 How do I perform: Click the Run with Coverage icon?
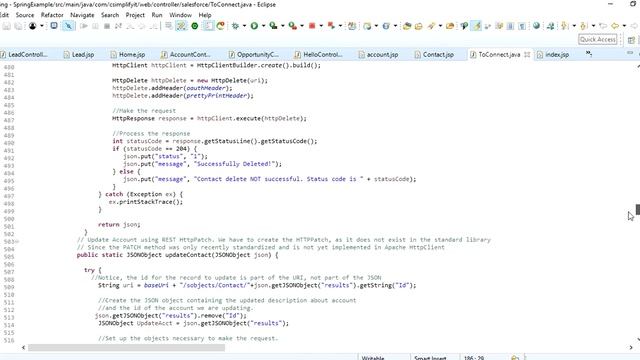tap(273, 26)
